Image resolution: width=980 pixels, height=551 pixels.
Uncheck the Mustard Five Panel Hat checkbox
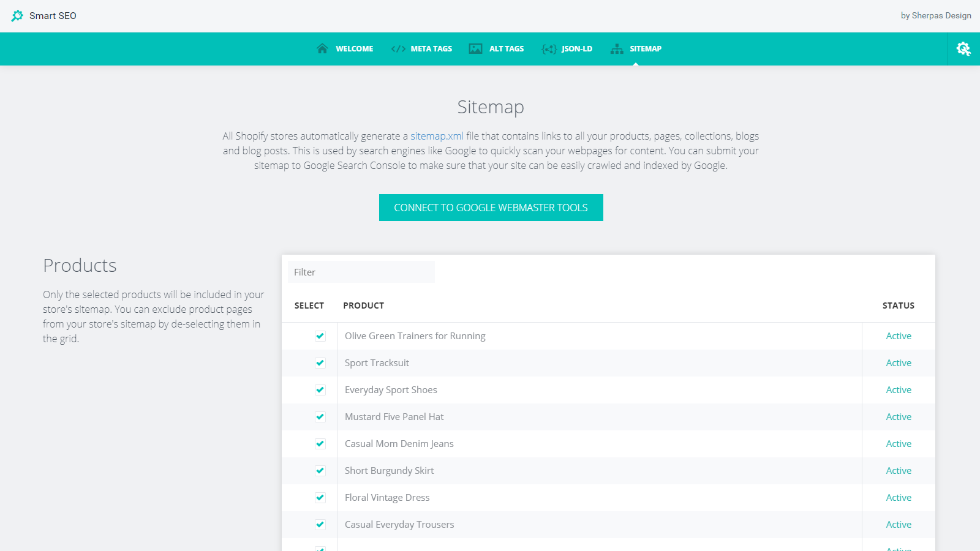click(x=320, y=416)
